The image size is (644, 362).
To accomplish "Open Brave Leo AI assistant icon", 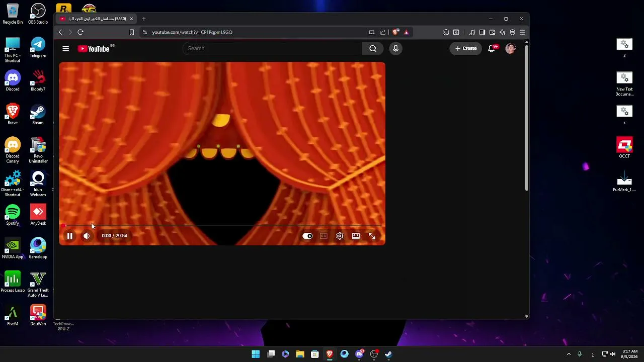I will pyautogui.click(x=502, y=32).
